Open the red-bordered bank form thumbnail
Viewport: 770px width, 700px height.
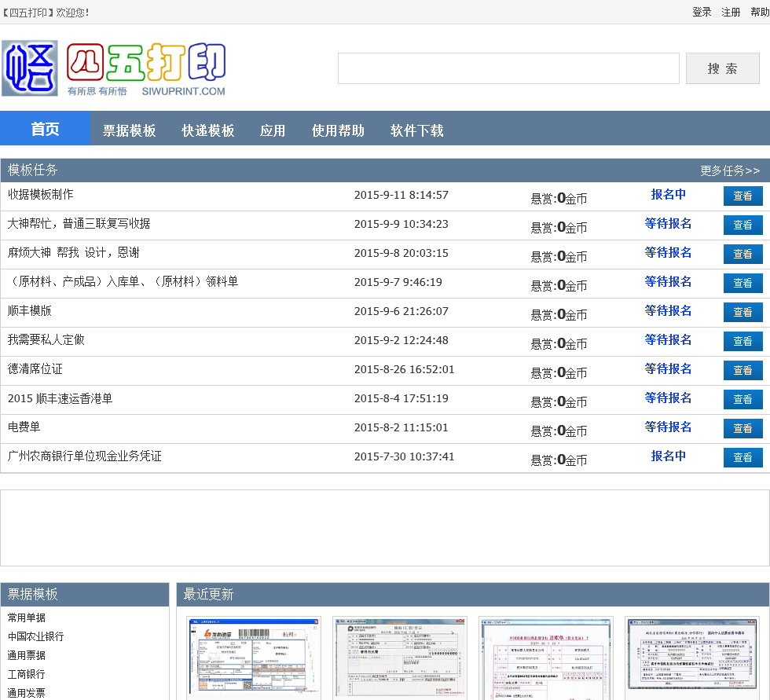(x=546, y=658)
